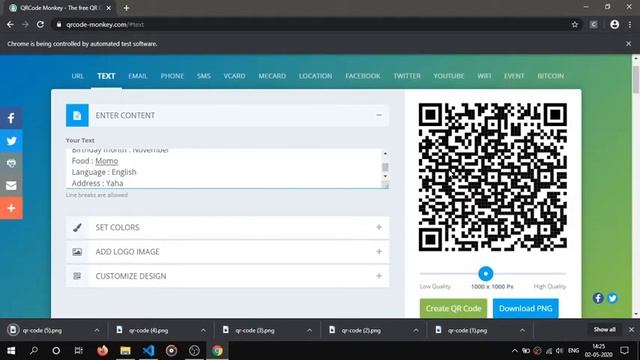Switch to the VCARD tab
Screen dimensions: 640x360
click(234, 76)
